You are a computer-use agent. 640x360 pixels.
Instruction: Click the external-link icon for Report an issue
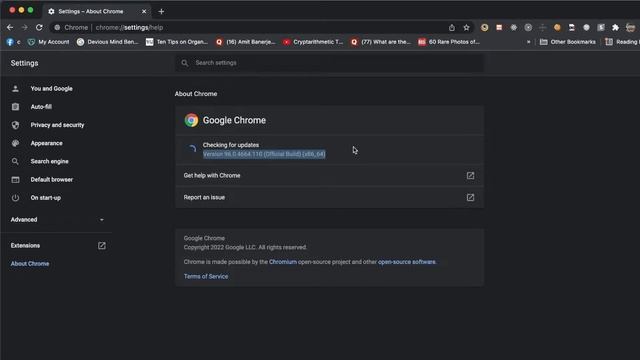[x=470, y=198]
